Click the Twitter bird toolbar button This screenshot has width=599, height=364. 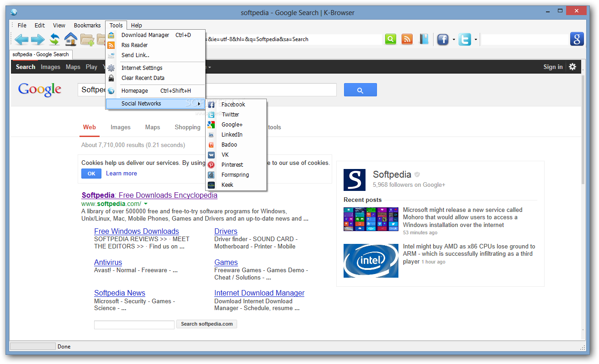coord(465,39)
